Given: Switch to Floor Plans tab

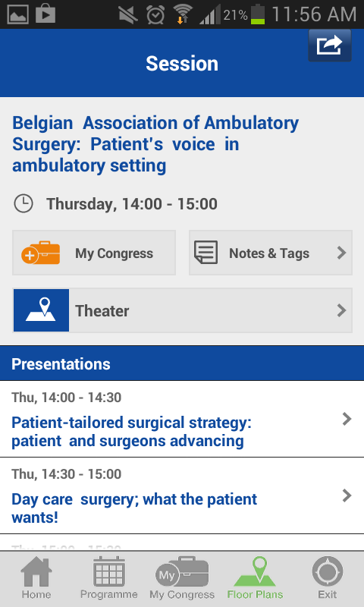Looking at the screenshot, I should point(255,578).
